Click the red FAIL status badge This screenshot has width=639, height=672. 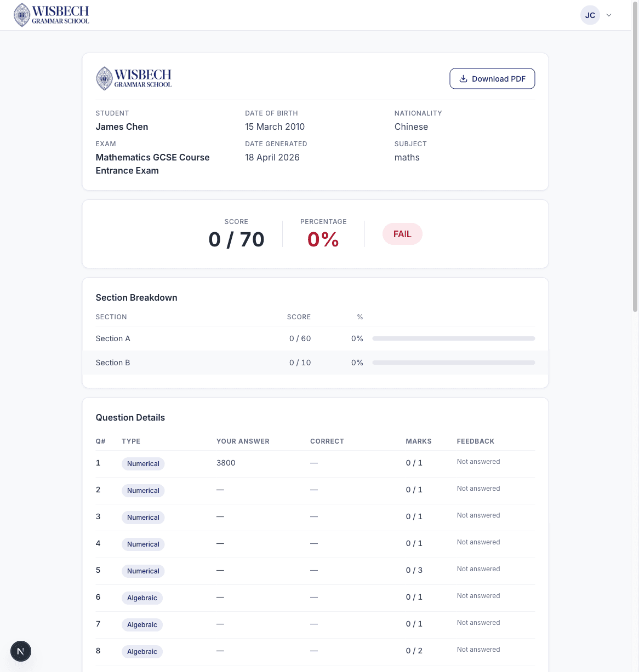pos(402,234)
